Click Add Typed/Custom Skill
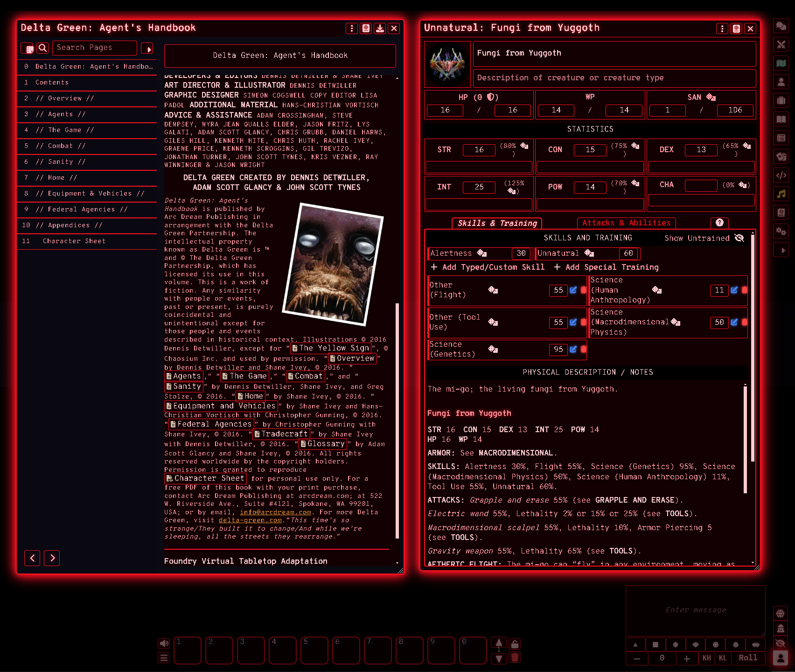Screen dimensions: 795x672 tap(488, 267)
